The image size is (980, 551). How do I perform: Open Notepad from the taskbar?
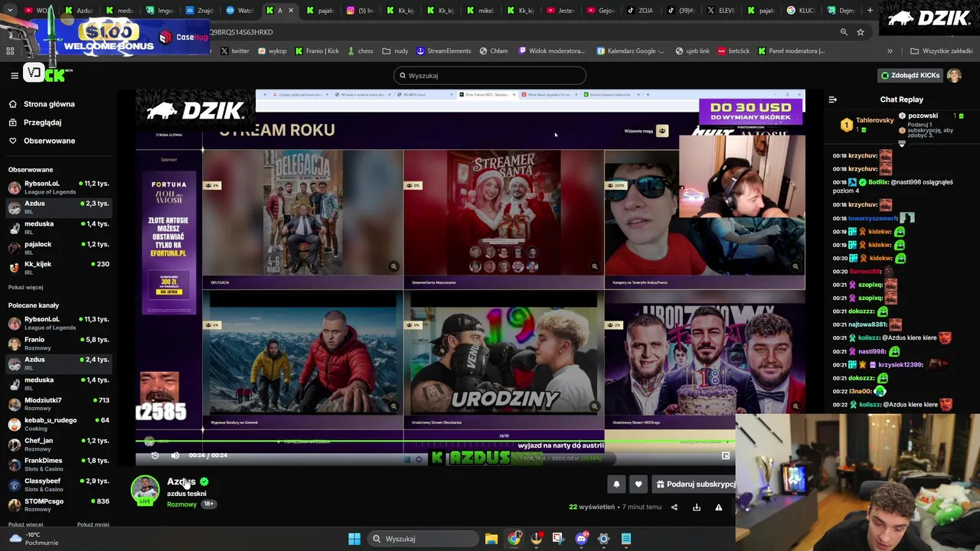point(626,539)
